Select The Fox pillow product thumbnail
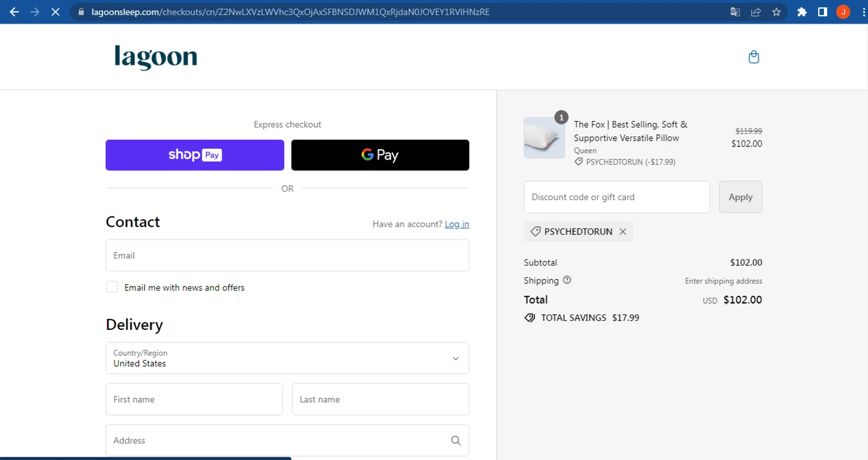868x460 pixels. click(545, 138)
